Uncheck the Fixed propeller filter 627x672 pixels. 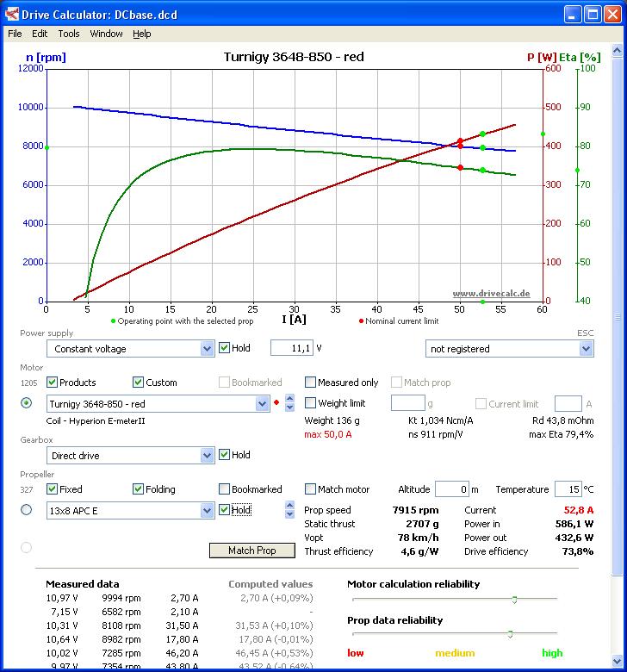(x=52, y=488)
